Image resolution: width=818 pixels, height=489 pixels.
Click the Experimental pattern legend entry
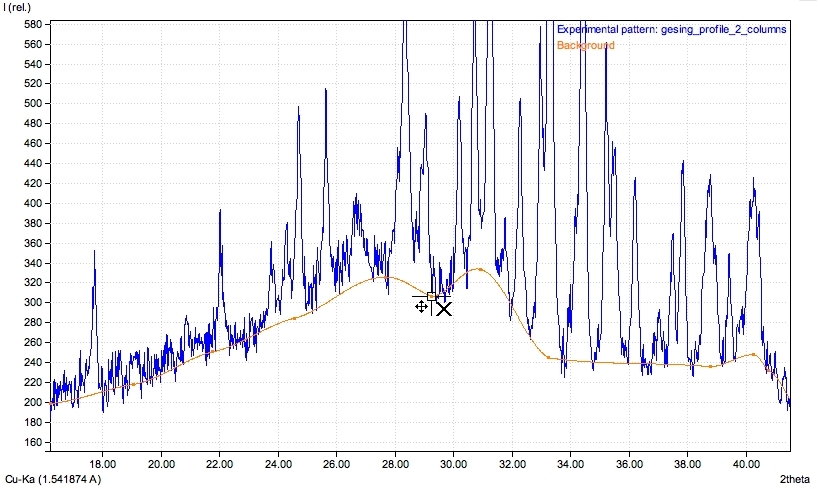tap(671, 30)
